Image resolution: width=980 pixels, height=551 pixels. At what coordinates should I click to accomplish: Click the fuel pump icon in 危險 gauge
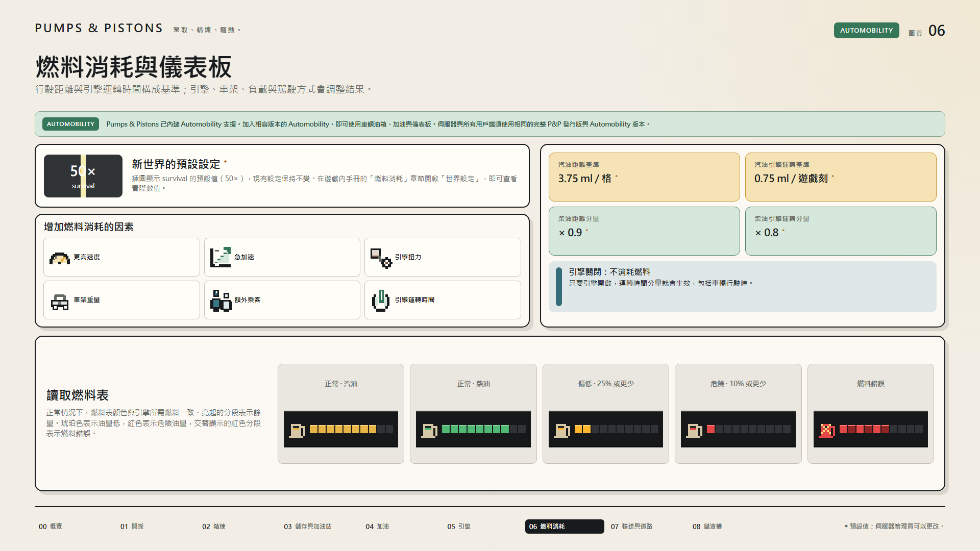pyautogui.click(x=694, y=431)
